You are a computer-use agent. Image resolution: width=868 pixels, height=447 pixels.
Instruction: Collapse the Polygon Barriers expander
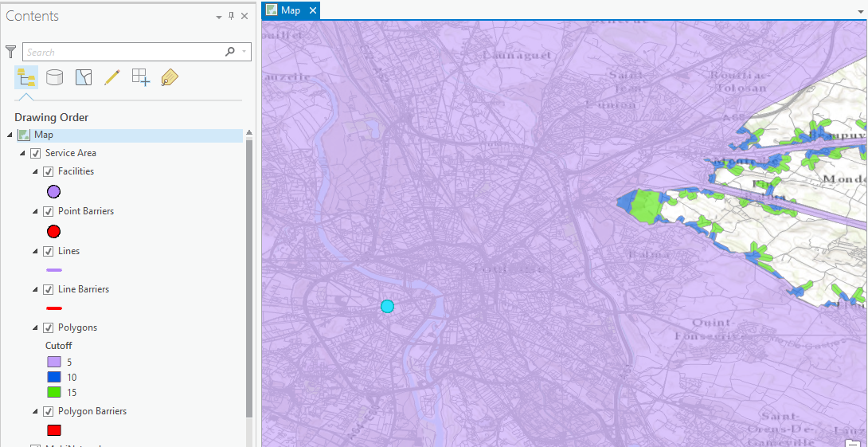point(35,412)
